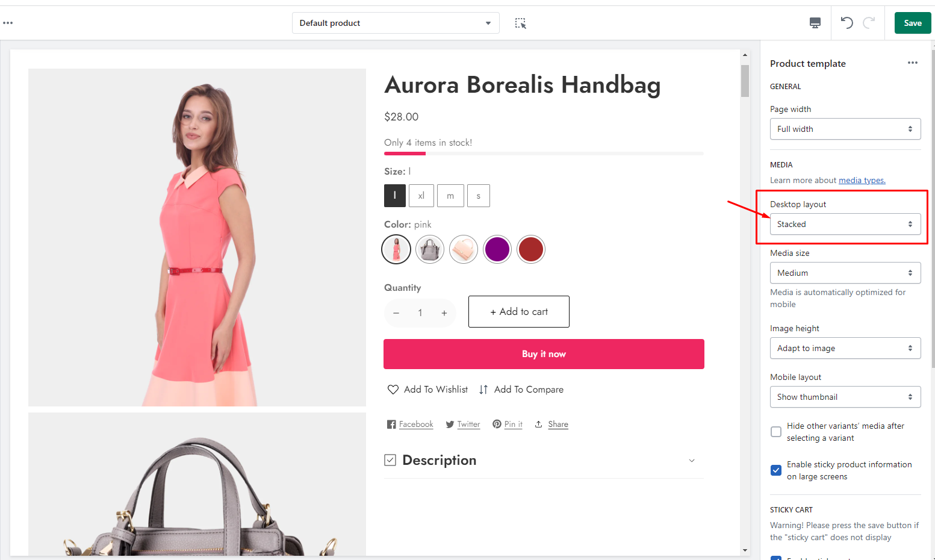This screenshot has width=935, height=560.
Task: Click the Add To Compare arrows icon
Action: [483, 390]
